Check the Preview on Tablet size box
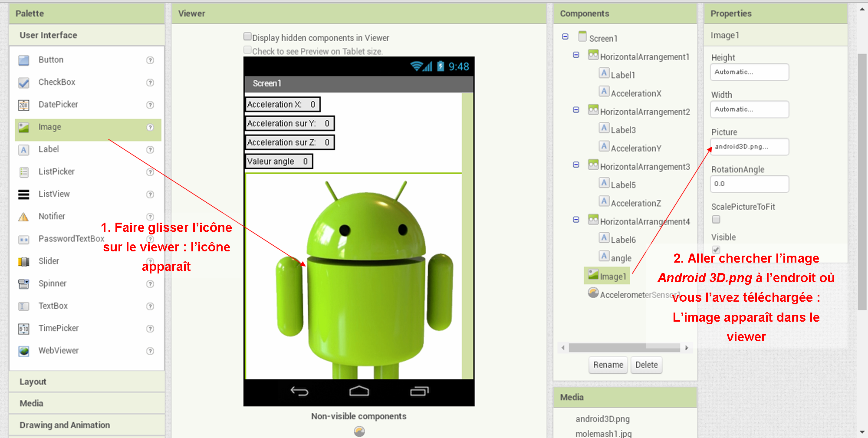 (247, 50)
